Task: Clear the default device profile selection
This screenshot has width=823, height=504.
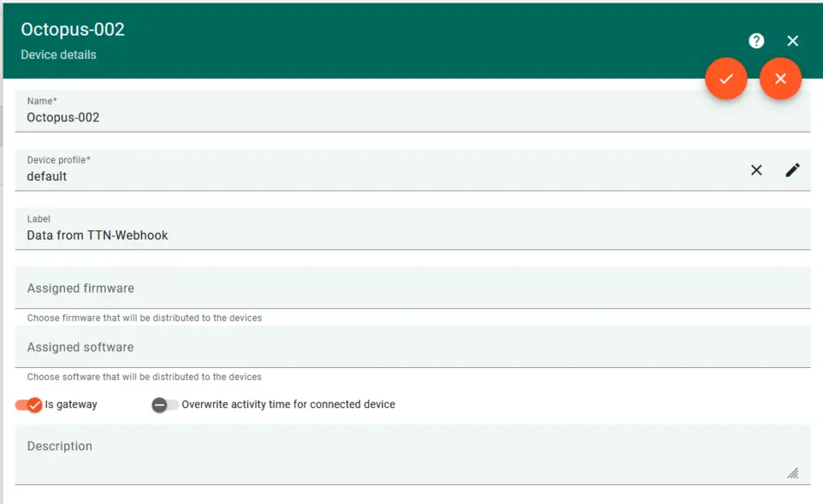Action: click(x=756, y=170)
